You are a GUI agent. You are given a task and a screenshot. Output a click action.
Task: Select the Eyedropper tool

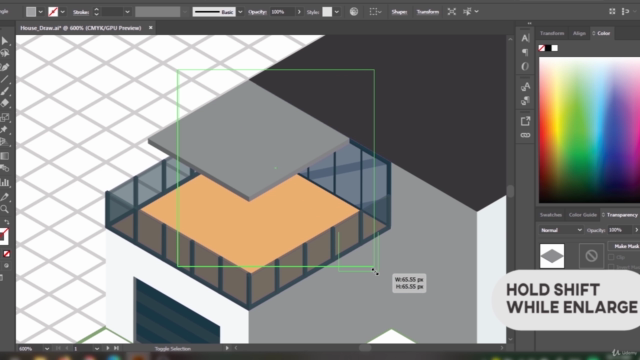click(x=4, y=197)
